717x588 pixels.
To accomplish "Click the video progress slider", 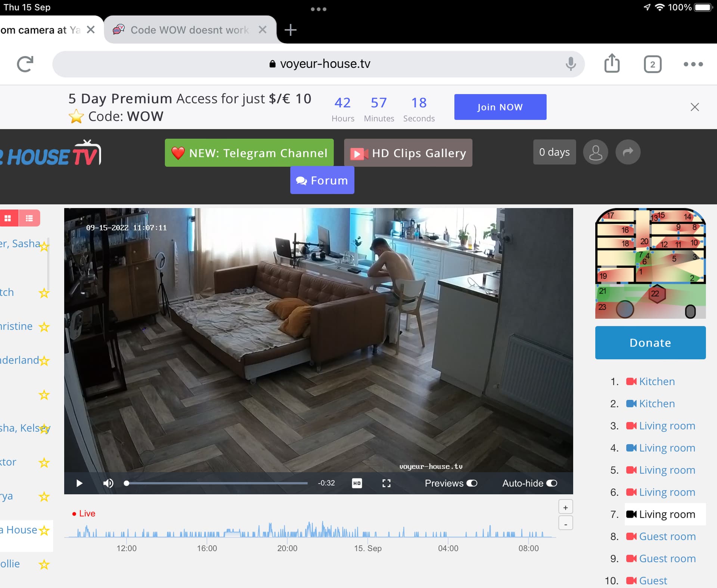I will click(217, 483).
